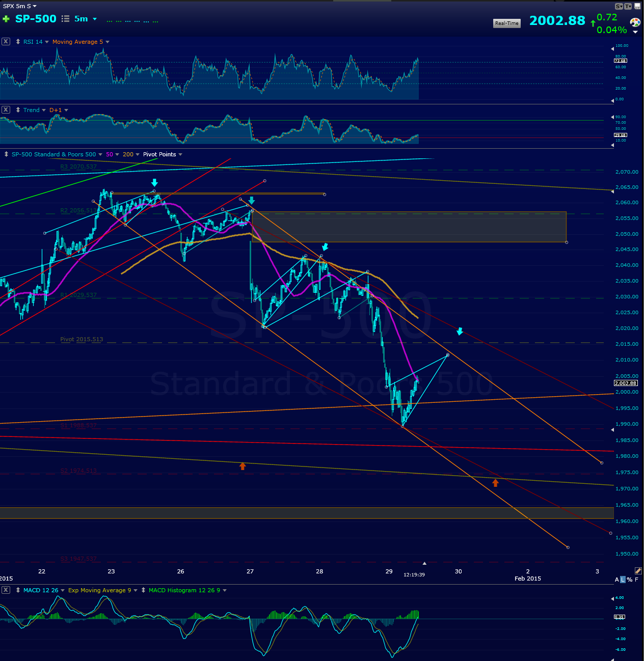Select the cyan down arrow above the Jan 27 open
Screen dimensions: 644x661
coord(251,200)
